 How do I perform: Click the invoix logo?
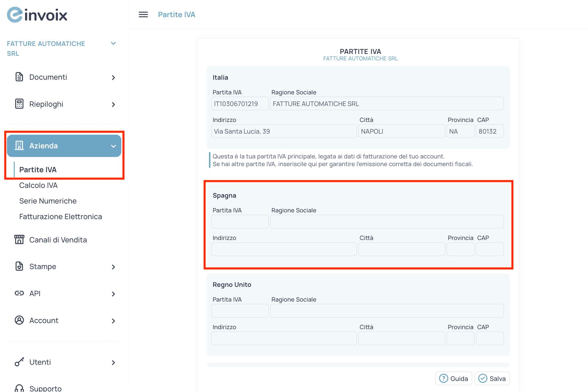pos(37,15)
